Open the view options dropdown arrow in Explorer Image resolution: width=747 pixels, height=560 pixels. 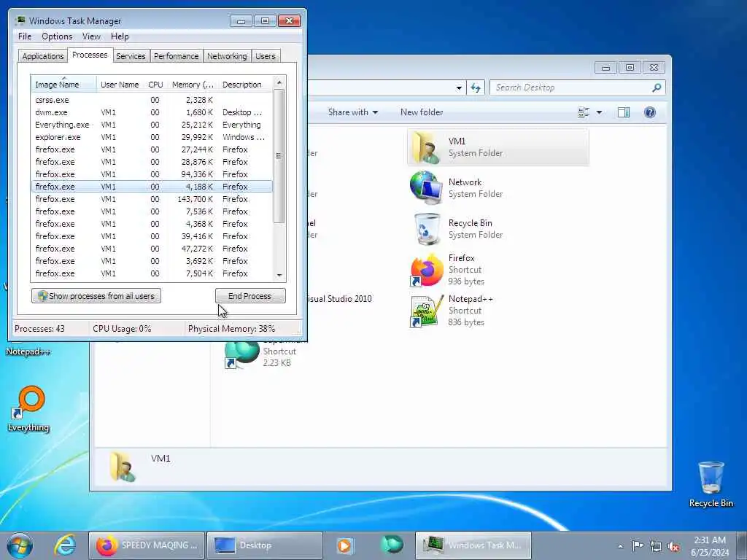599,112
